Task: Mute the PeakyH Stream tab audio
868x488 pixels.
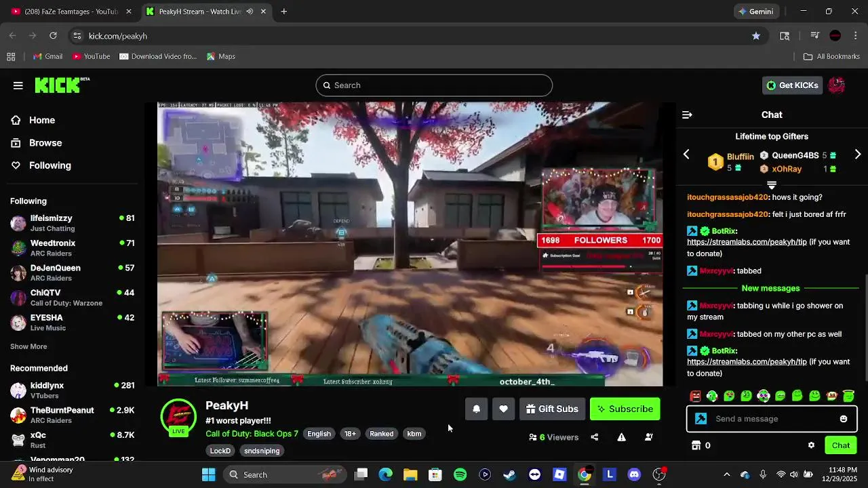Action: [250, 12]
